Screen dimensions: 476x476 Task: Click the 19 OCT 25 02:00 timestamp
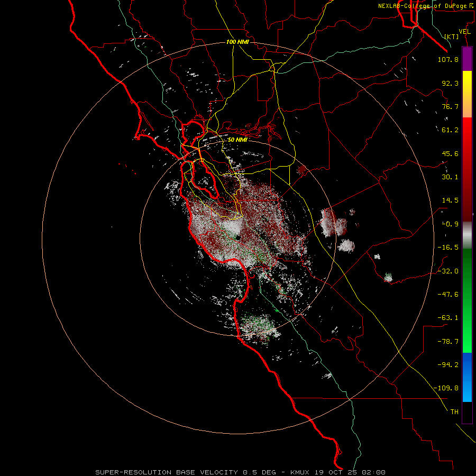(350, 472)
